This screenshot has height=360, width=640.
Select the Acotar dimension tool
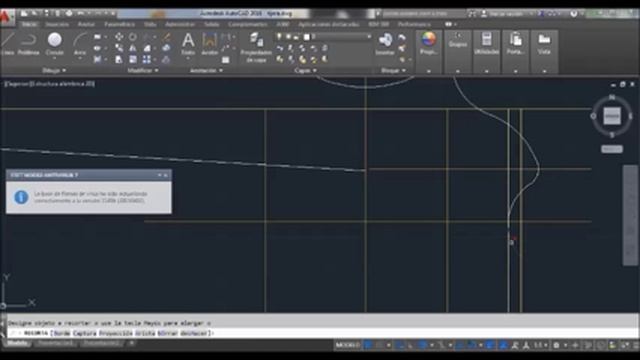(x=209, y=44)
